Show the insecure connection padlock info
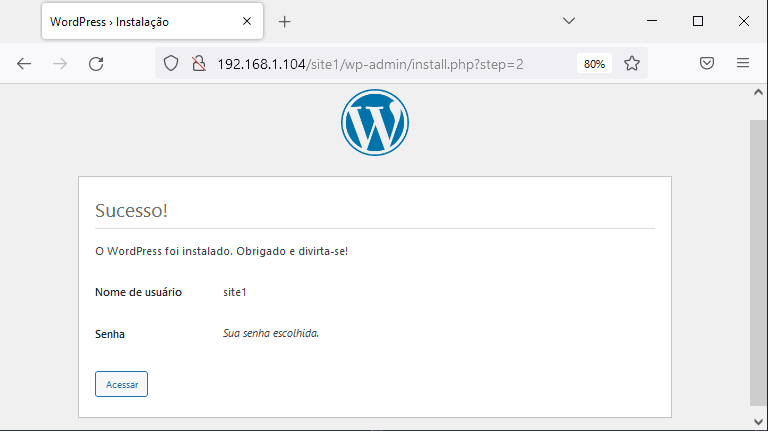The height and width of the screenshot is (432, 768). [x=199, y=64]
